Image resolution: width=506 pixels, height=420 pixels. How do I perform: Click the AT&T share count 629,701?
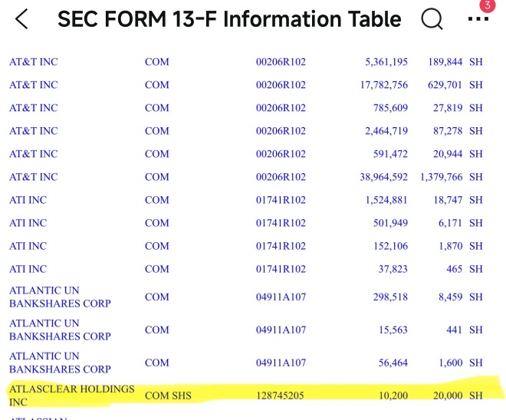[x=445, y=85]
